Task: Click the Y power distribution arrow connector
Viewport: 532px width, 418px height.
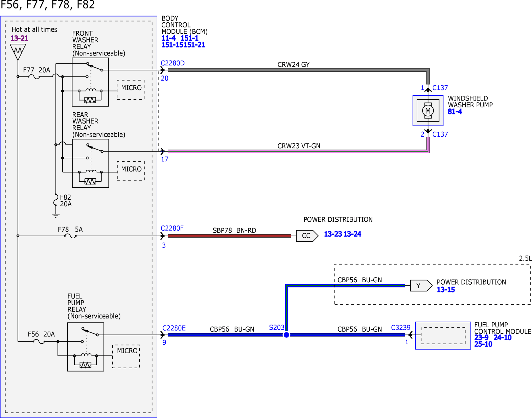Action: coord(421,286)
